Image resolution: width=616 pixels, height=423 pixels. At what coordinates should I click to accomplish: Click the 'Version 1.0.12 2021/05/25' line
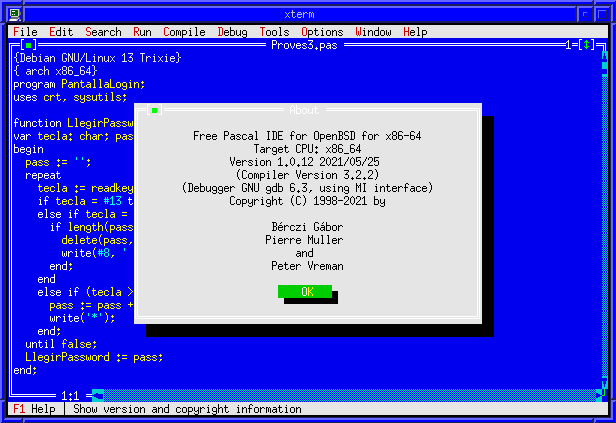304,162
